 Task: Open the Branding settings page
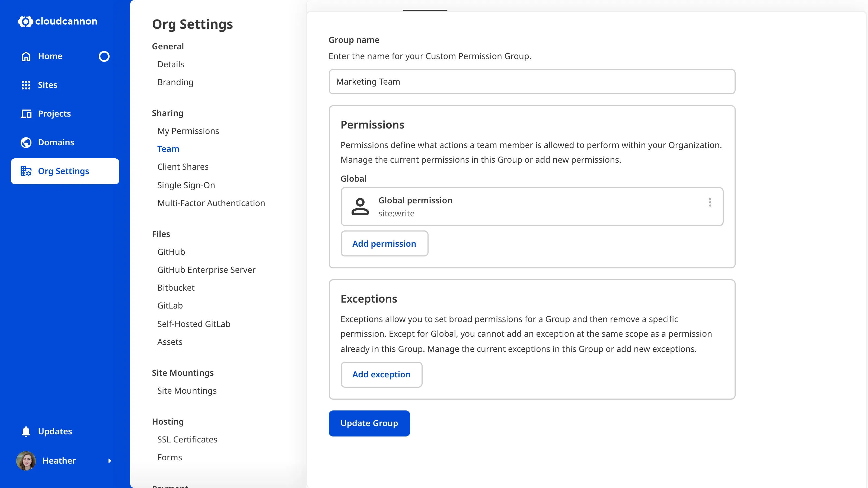click(175, 82)
